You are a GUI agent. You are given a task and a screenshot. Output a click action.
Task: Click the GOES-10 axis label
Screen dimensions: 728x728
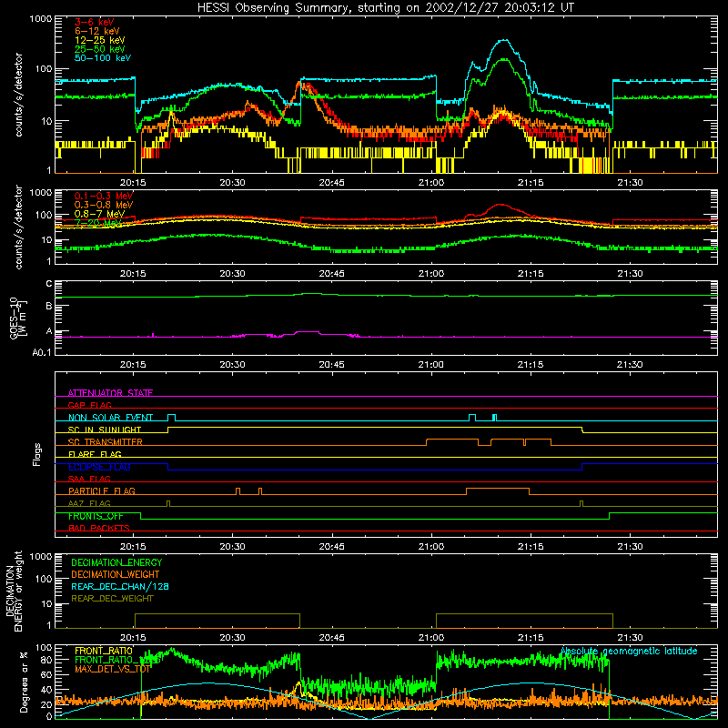(18, 318)
